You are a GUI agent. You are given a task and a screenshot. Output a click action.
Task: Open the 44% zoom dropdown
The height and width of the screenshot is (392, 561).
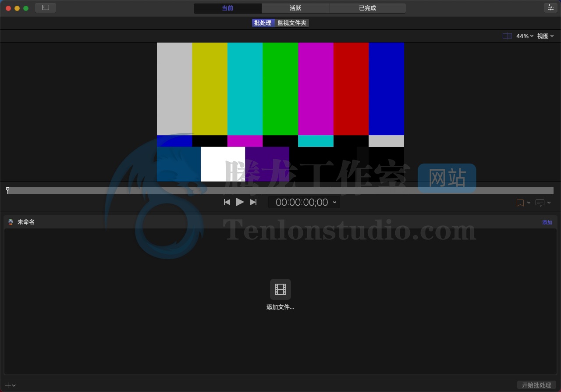[x=525, y=36]
